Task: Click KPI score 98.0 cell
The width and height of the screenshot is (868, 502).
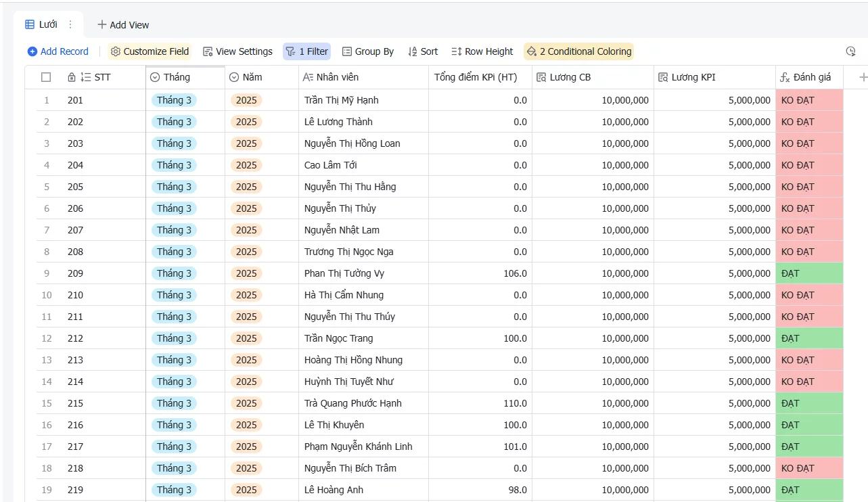Action: [x=480, y=490]
